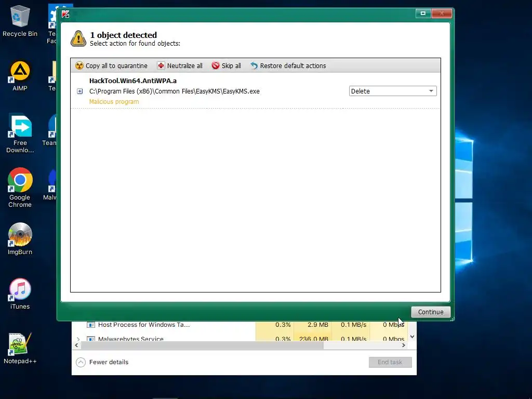Click Copy all to quarantine label
Viewport: 532px width, 399px height.
116,66
